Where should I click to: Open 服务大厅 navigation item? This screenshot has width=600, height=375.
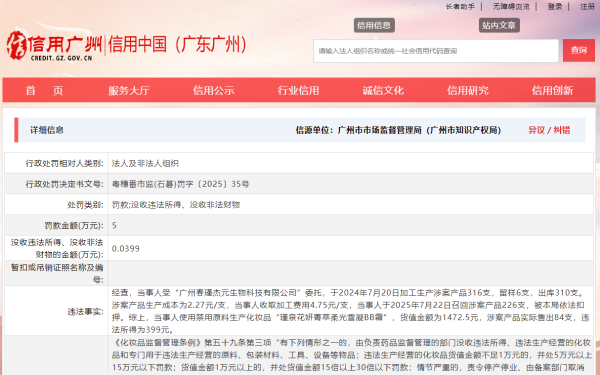click(x=129, y=91)
